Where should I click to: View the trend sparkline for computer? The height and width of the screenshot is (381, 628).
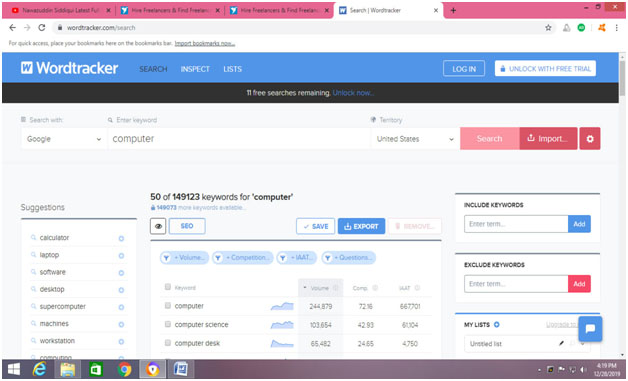[282, 306]
